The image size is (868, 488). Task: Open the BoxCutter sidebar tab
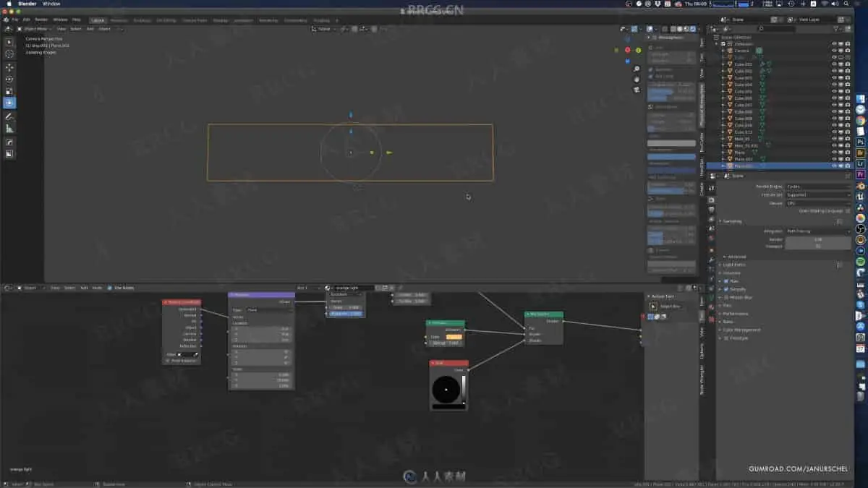click(701, 142)
